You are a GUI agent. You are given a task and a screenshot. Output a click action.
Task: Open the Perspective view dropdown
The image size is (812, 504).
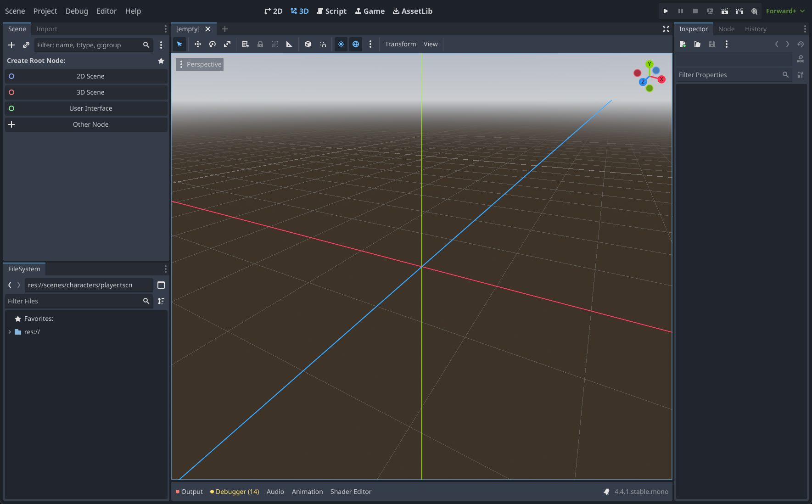[199, 64]
